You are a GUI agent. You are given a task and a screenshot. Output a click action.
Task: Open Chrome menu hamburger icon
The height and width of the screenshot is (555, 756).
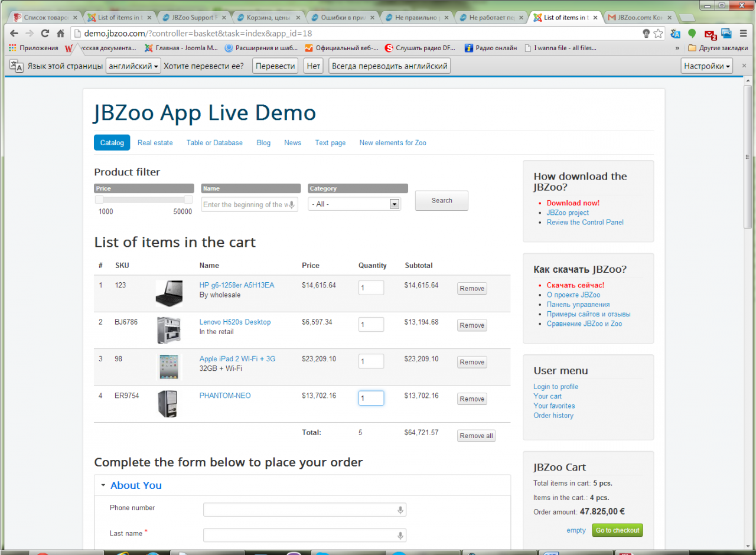click(x=743, y=34)
